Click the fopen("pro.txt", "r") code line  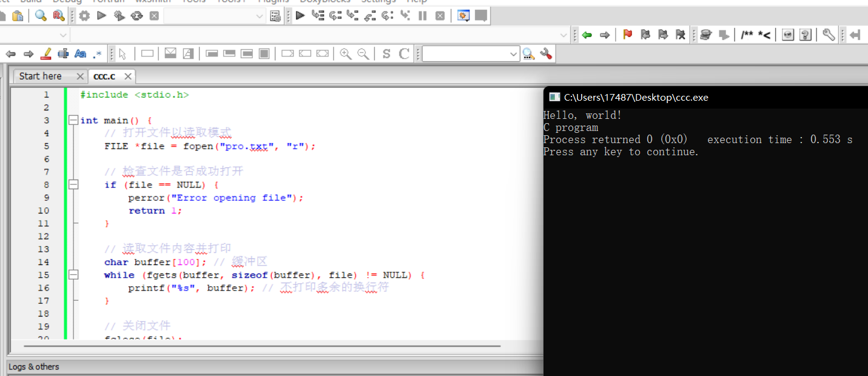click(210, 146)
